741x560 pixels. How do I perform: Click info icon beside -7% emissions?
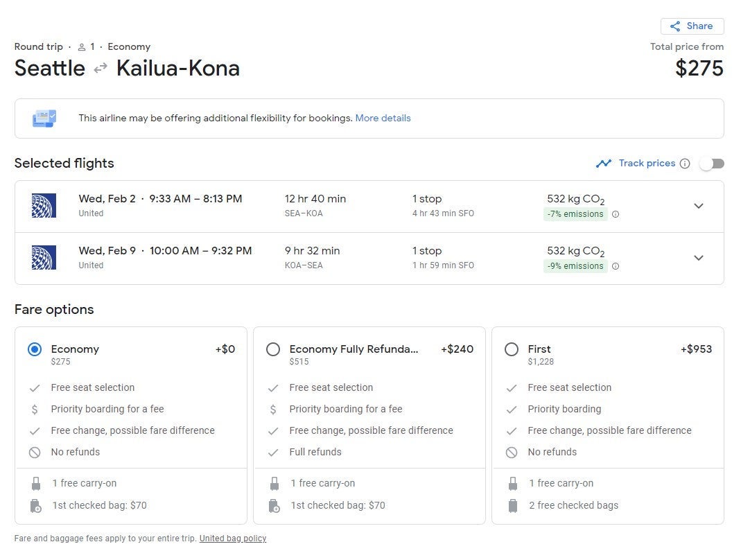point(616,214)
